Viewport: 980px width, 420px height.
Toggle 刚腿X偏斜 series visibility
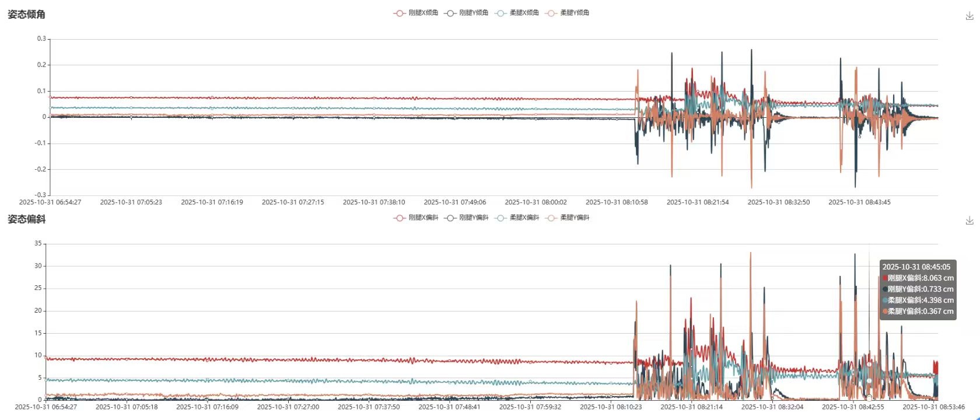[x=416, y=218]
